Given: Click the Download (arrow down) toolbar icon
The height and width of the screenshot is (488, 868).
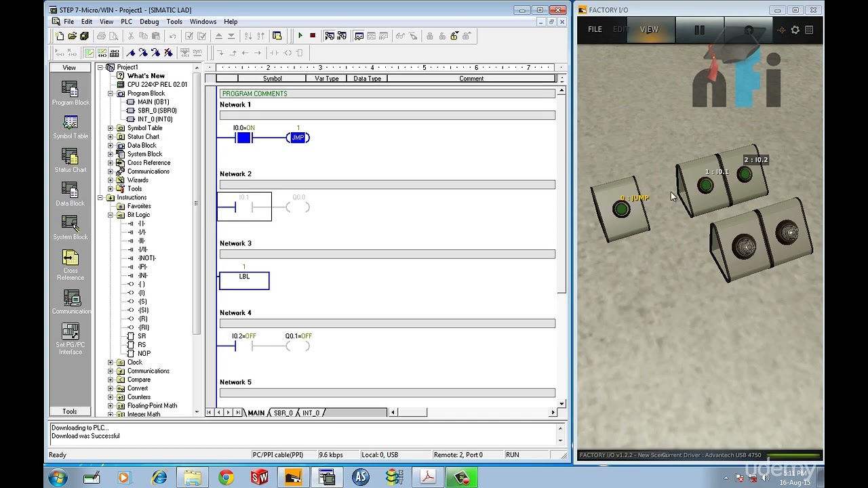Looking at the screenshot, I should pyautogui.click(x=231, y=36).
